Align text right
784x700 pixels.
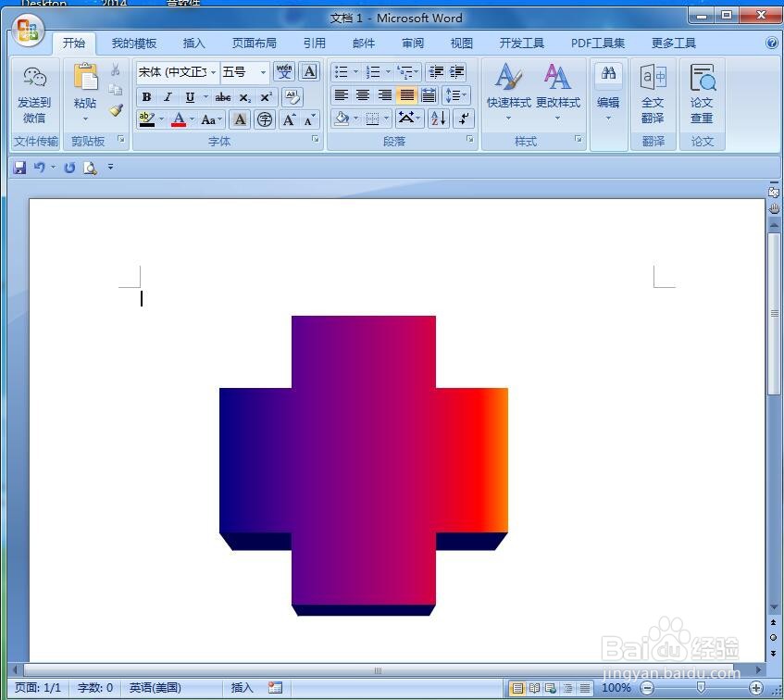click(384, 95)
